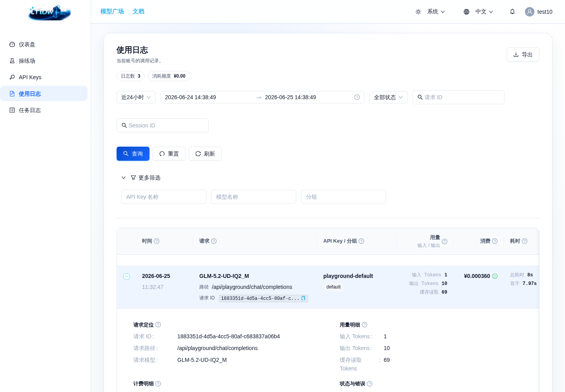
Task: Click the GLM-5.2-UD-IQ2_M model name in row
Action: [x=224, y=276]
